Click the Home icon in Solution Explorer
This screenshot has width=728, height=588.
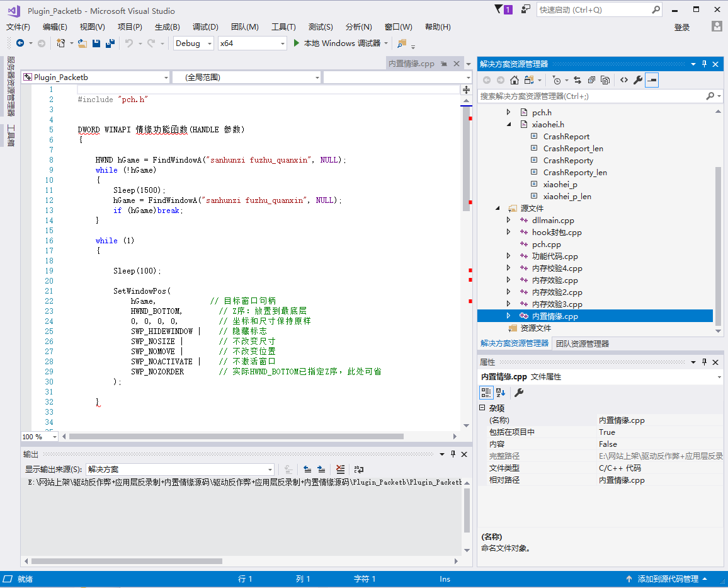[515, 80]
